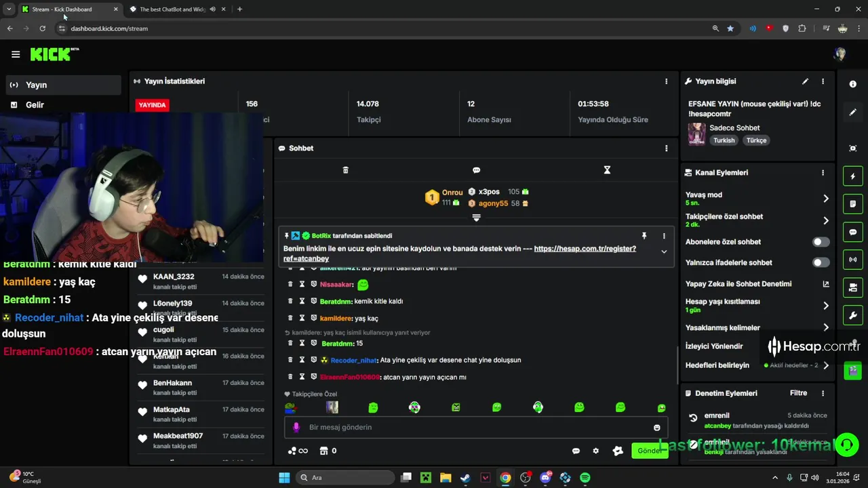Open Steam from the taskbar

[465, 478]
